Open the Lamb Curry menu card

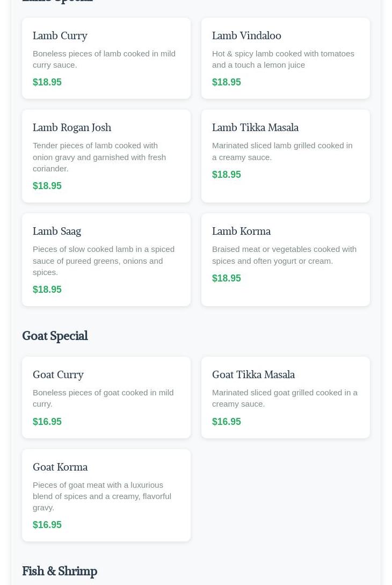click(106, 58)
